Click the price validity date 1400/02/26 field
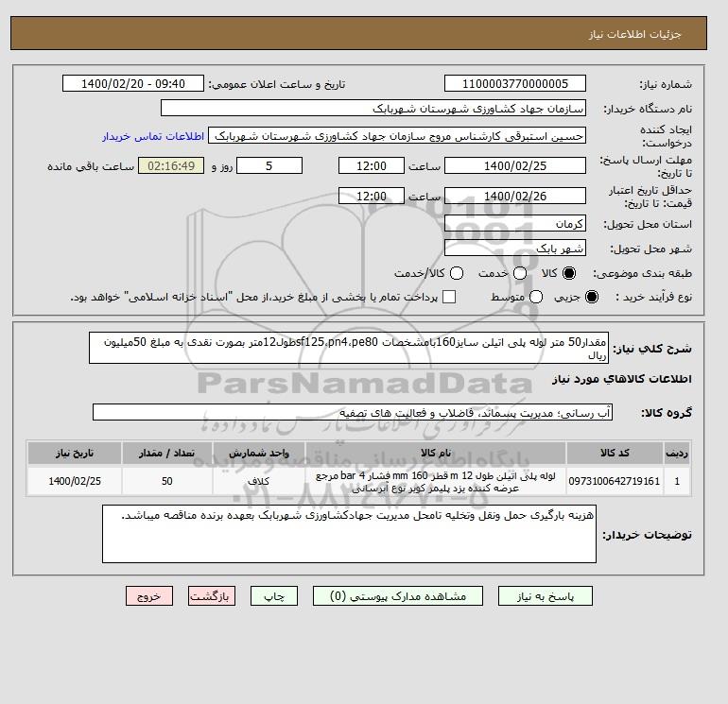 (x=515, y=196)
